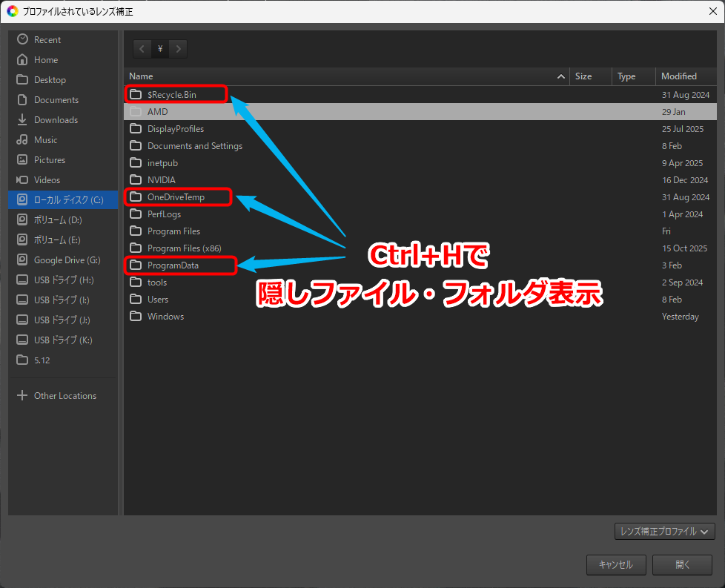Click the forward arrow in path bar
The width and height of the screenshot is (725, 588).
click(x=178, y=49)
